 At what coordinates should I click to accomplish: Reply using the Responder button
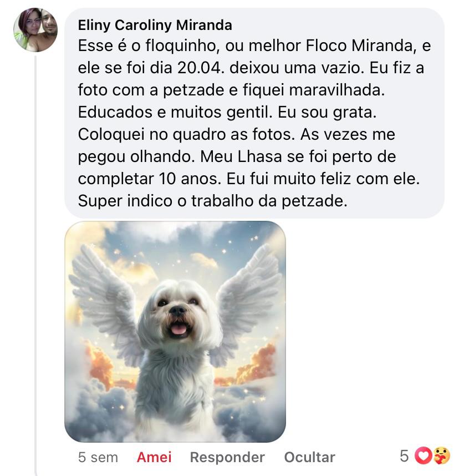pos(227,457)
